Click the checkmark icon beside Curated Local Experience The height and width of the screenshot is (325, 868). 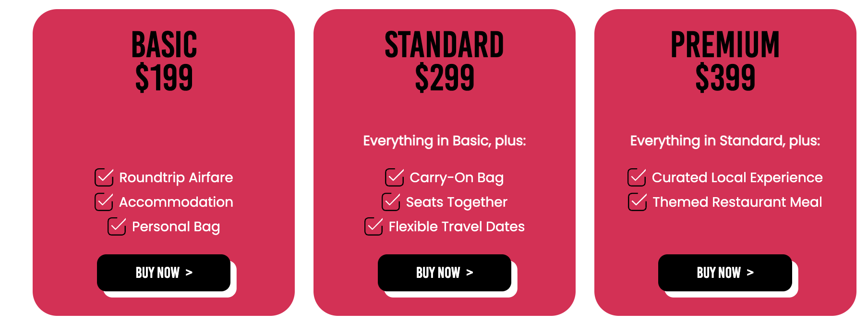637,177
